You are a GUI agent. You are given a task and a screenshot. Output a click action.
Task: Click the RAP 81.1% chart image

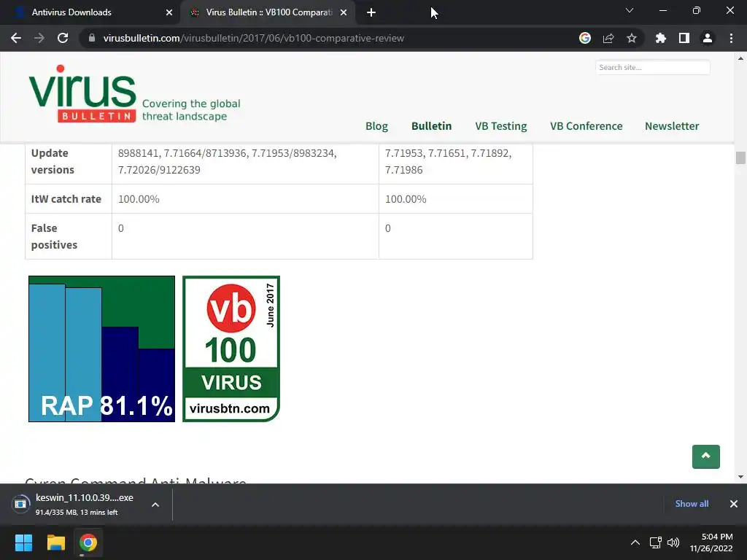click(101, 349)
